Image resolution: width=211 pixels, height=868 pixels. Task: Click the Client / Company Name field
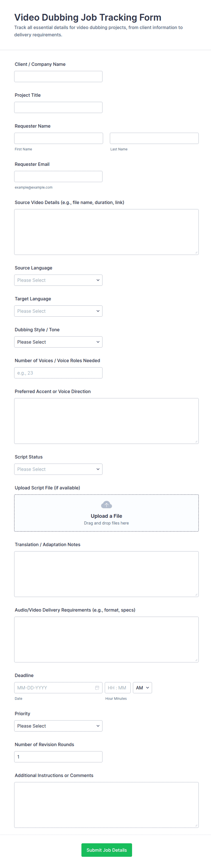coord(58,77)
